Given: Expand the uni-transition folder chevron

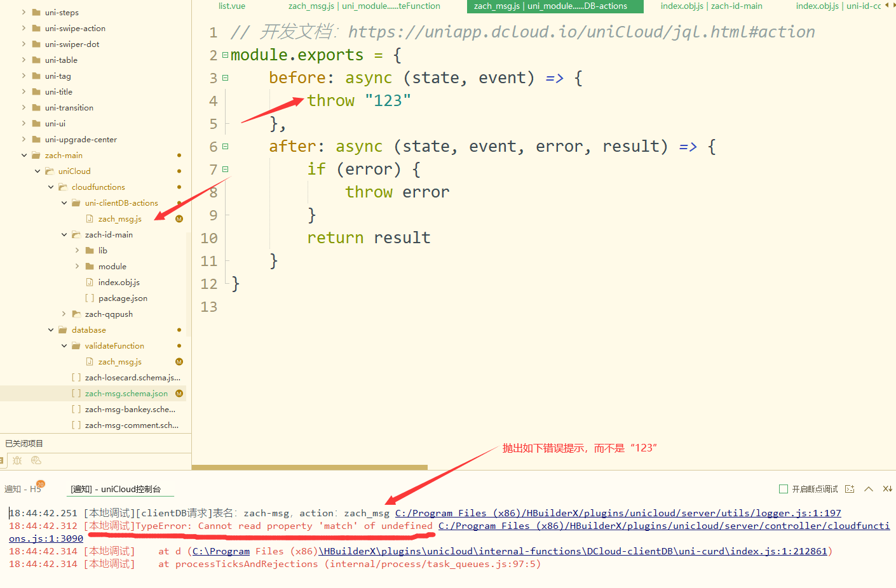Looking at the screenshot, I should click(24, 108).
